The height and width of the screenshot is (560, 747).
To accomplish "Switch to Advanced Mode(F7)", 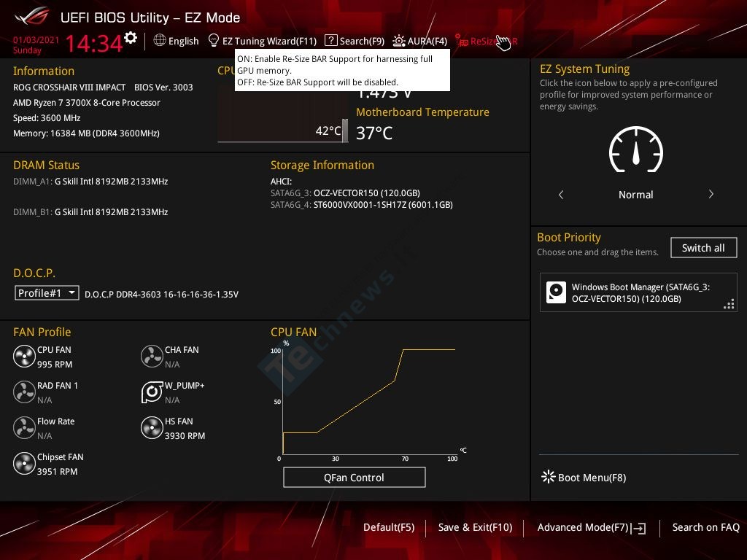I will coord(591,528).
